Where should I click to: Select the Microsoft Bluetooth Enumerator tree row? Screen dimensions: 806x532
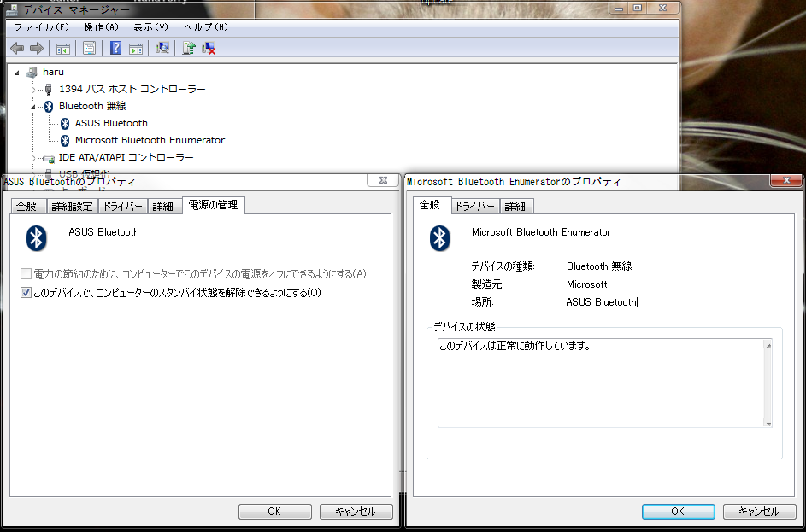tap(150, 140)
